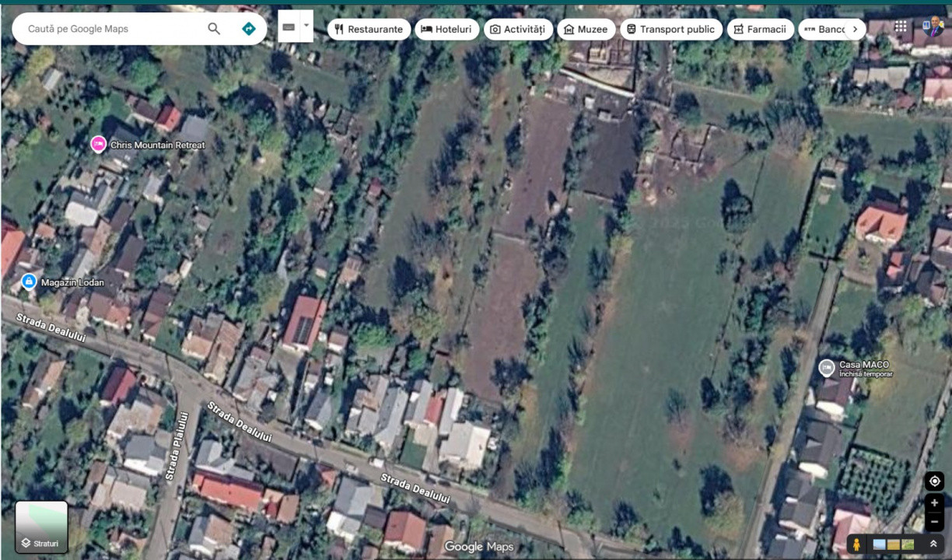This screenshot has height=560, width=952.
Task: Open directions with the blue arrow icon
Action: coord(249,29)
